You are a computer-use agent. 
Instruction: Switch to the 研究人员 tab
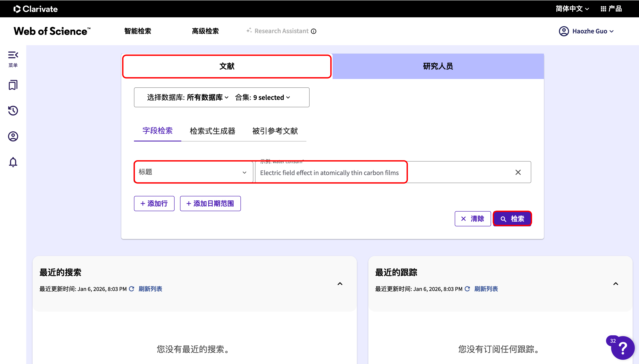pyautogui.click(x=438, y=66)
